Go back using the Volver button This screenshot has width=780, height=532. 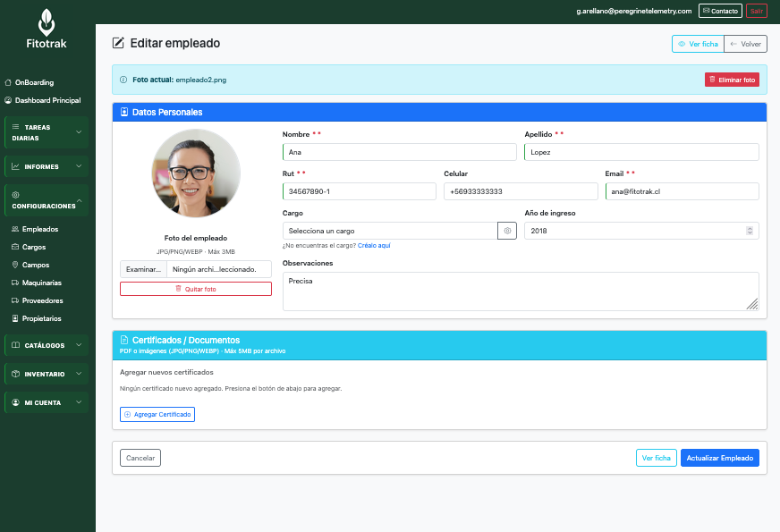(745, 44)
